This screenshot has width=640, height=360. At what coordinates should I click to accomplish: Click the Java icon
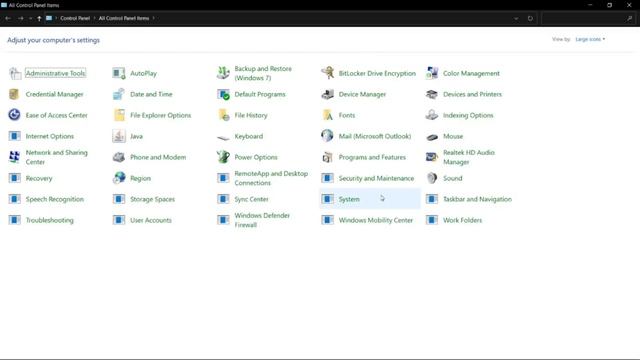tap(119, 136)
